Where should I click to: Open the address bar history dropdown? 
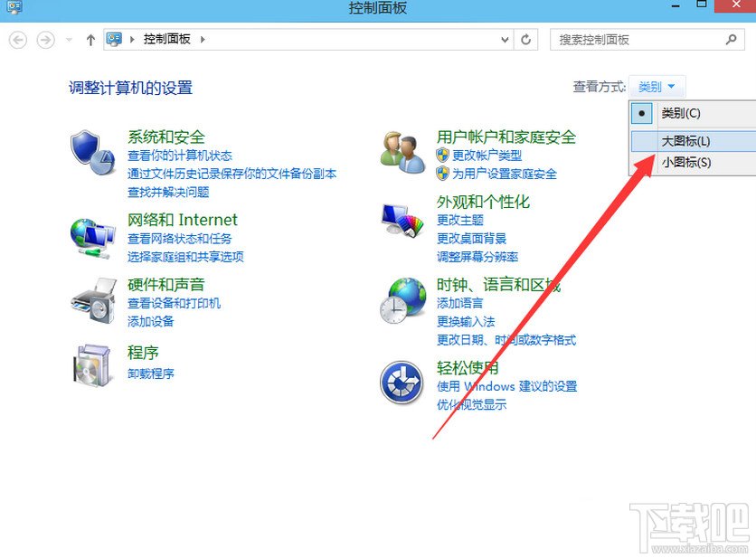pyautogui.click(x=505, y=39)
